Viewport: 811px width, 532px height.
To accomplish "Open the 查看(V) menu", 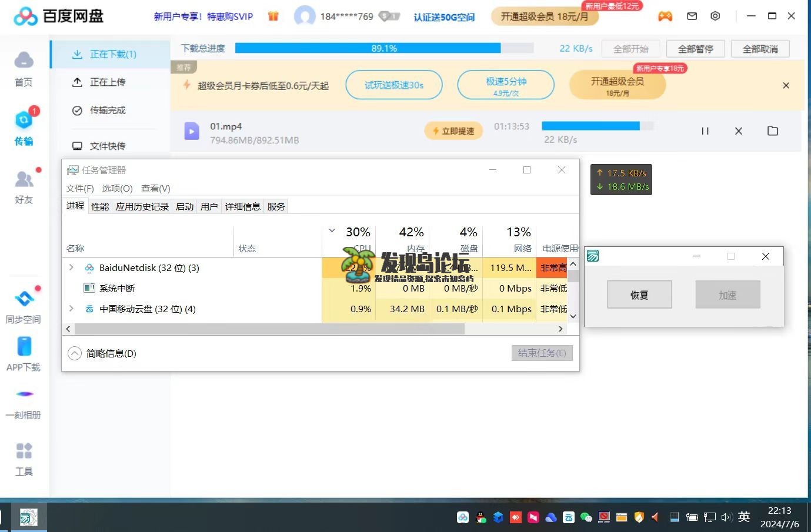I will [x=156, y=189].
